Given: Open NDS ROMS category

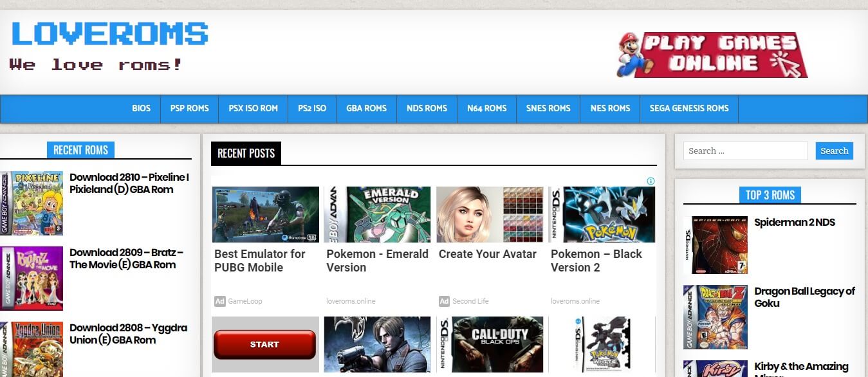Looking at the screenshot, I should (427, 108).
